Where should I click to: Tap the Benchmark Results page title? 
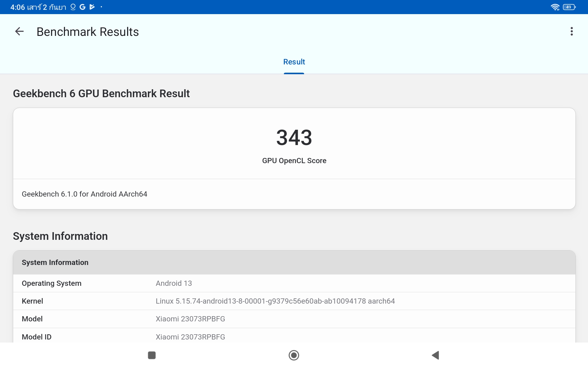pyautogui.click(x=88, y=32)
